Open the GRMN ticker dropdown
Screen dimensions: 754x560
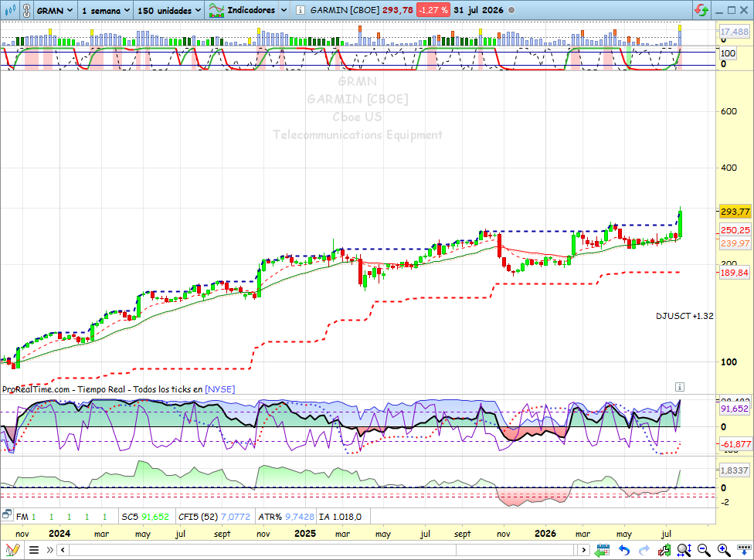pyautogui.click(x=55, y=10)
